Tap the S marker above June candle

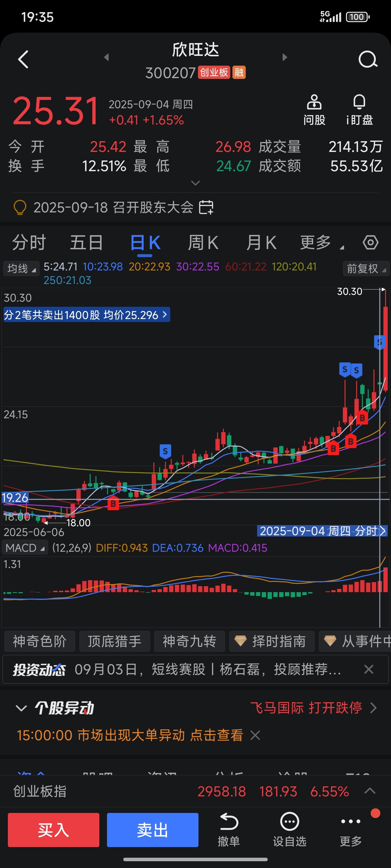(x=165, y=451)
